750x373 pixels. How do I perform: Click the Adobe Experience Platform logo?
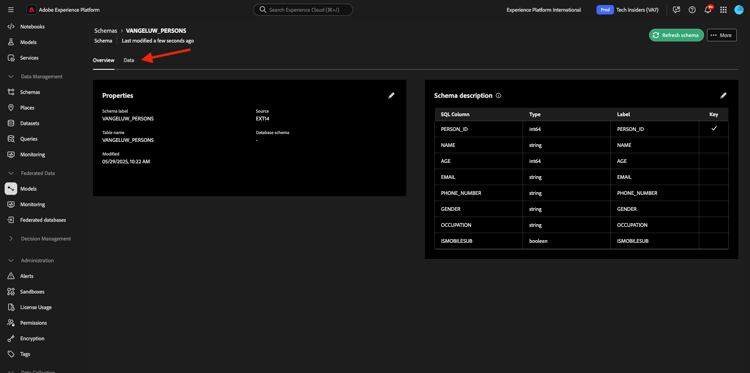[31, 10]
